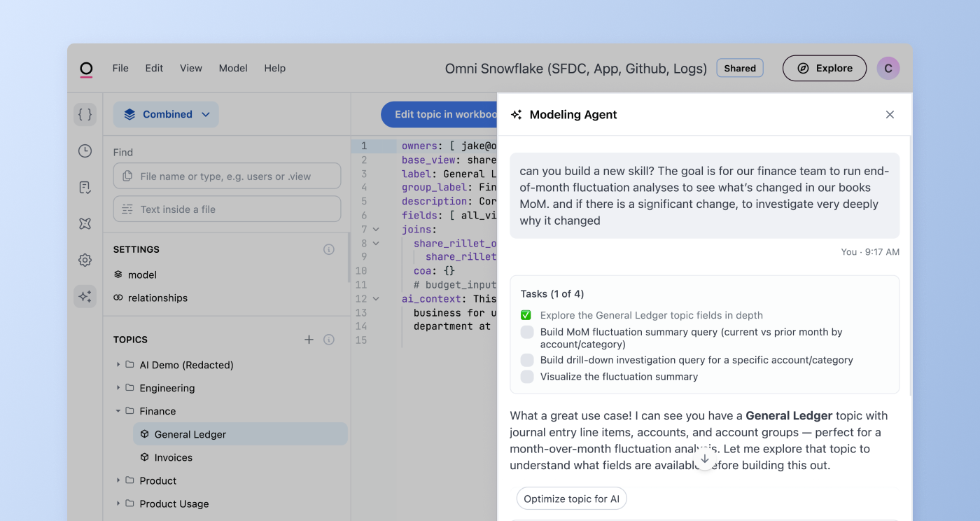980x521 pixels.
Task: Click the 'coa: {}' code line
Action: pos(434,271)
